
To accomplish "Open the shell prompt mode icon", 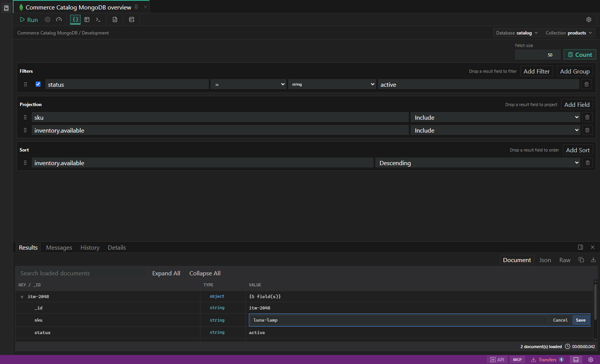I will 98,20.
